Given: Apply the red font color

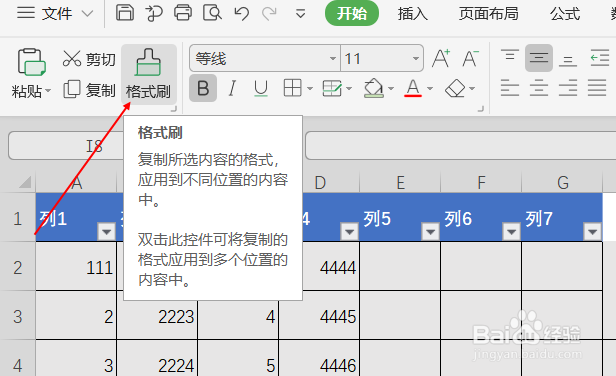Looking at the screenshot, I should [x=413, y=88].
